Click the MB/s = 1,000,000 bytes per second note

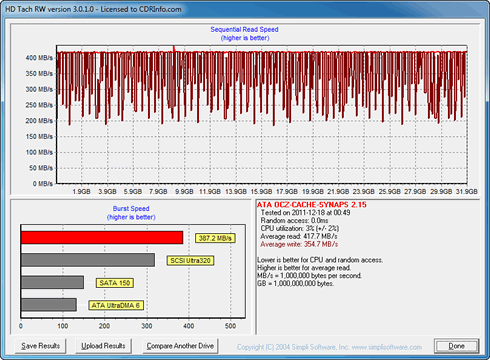click(309, 276)
